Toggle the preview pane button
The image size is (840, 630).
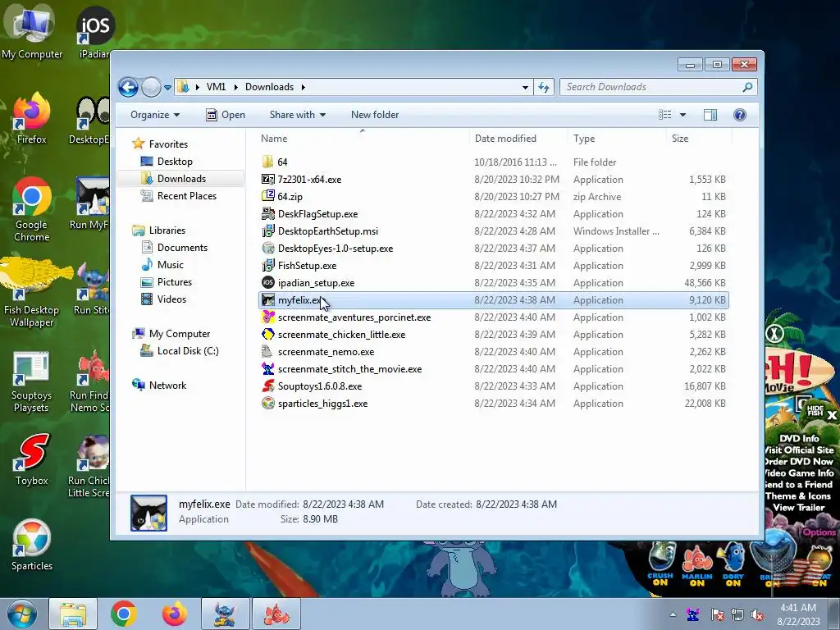(710, 115)
